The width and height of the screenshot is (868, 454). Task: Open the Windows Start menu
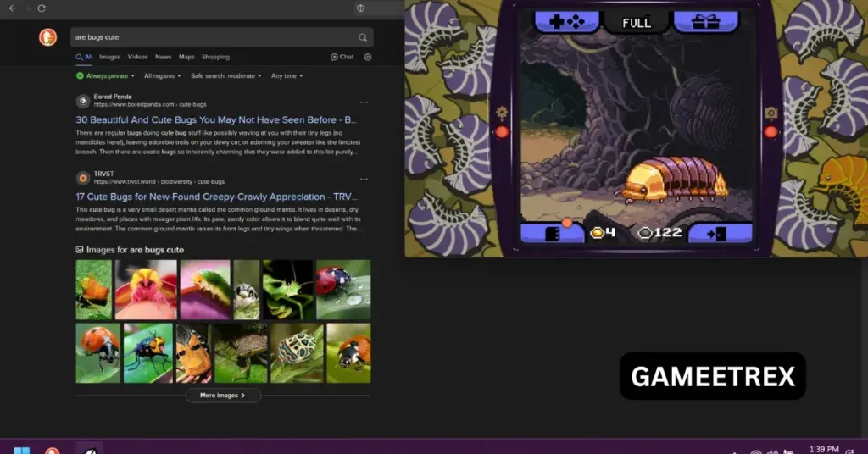coord(21,450)
